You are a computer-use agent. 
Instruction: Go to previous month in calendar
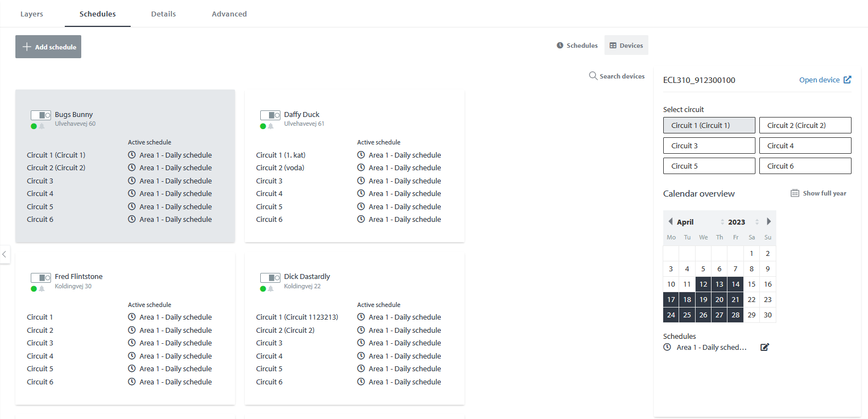pos(670,221)
